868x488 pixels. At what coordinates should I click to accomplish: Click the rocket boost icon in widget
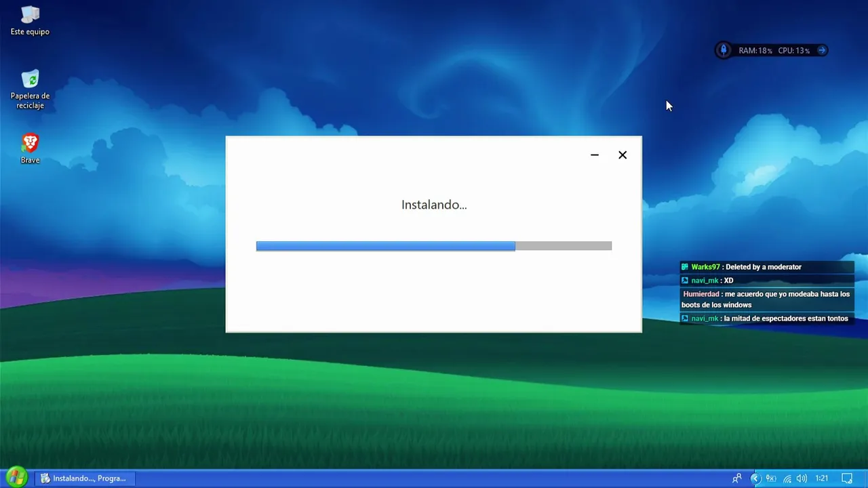point(724,50)
